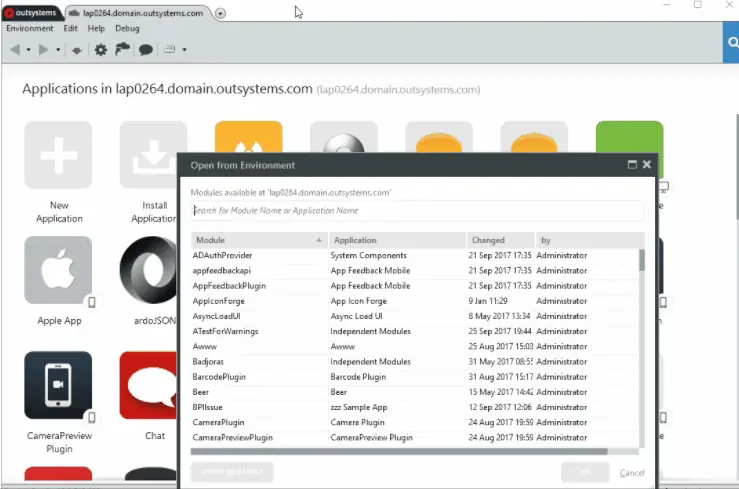The width and height of the screenshot is (739, 489).
Task: Open the CameraPreview Plugin application icon
Action: pyautogui.click(x=58, y=385)
